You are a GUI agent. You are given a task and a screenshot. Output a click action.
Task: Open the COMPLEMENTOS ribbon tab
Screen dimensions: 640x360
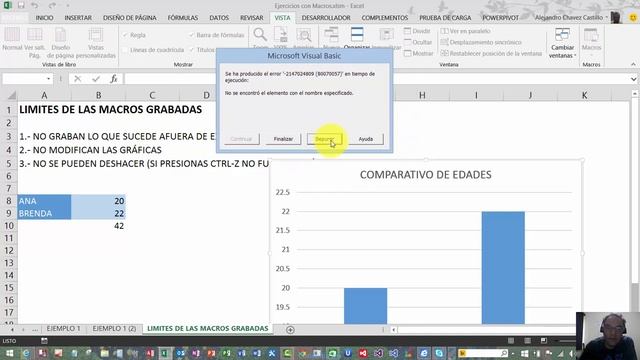(384, 18)
